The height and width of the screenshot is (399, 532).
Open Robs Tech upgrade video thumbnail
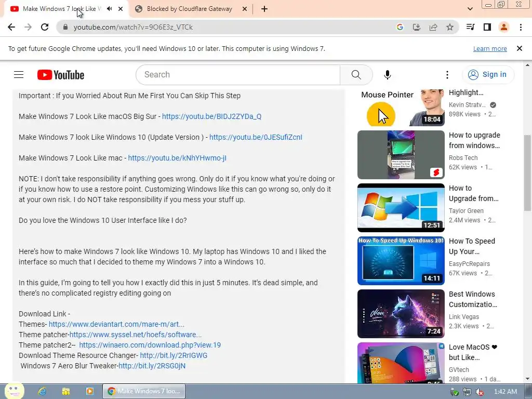401,155
